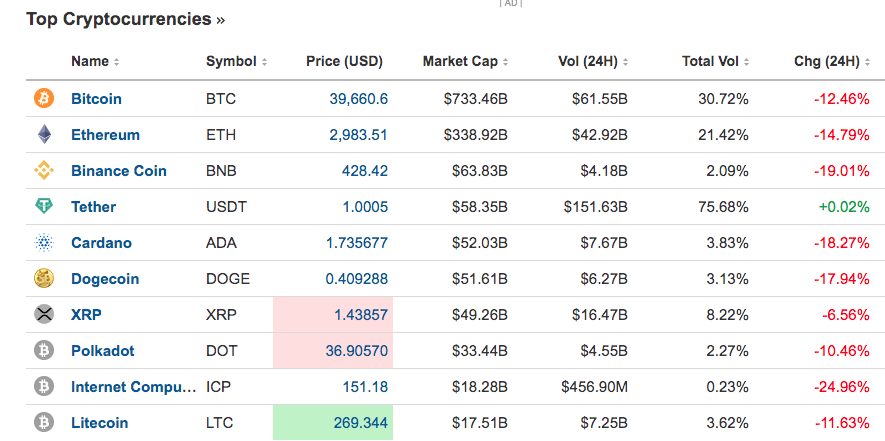Click Bitcoin total volume 30.72%

point(724,99)
